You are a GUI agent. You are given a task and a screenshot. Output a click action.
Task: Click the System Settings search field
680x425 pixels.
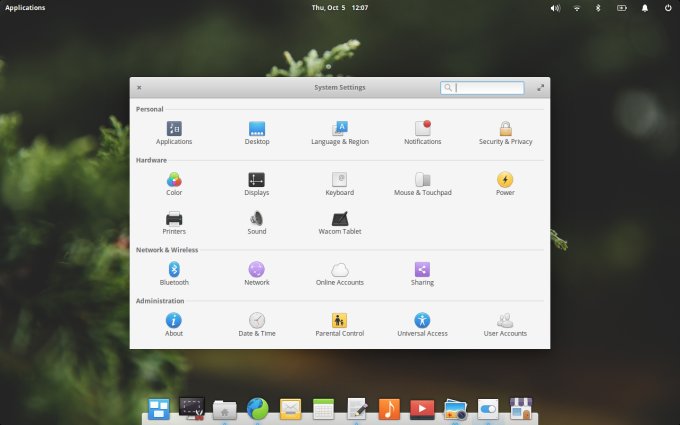point(482,88)
